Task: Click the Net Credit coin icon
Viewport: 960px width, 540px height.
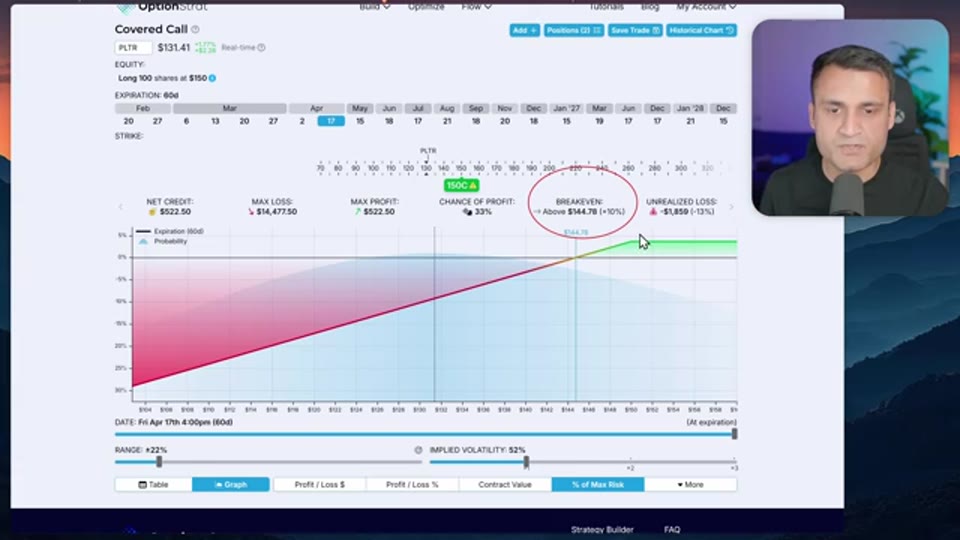Action: click(152, 212)
